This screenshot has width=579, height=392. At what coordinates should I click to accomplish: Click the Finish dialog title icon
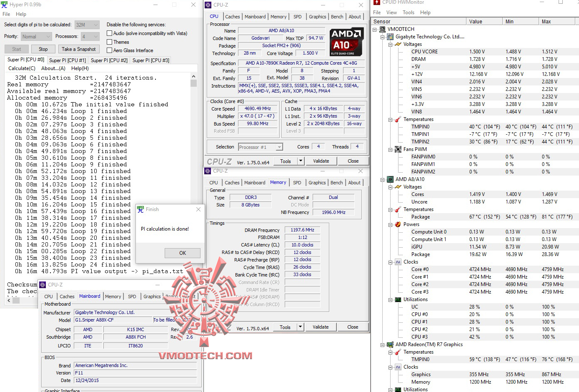coord(140,209)
